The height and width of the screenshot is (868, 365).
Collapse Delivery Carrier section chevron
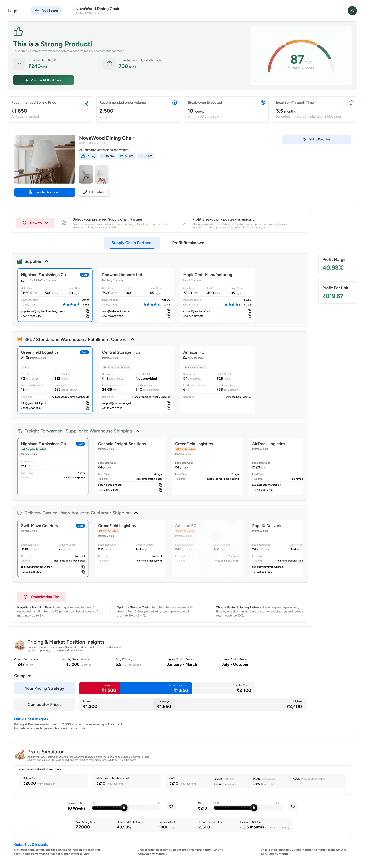pos(136,513)
